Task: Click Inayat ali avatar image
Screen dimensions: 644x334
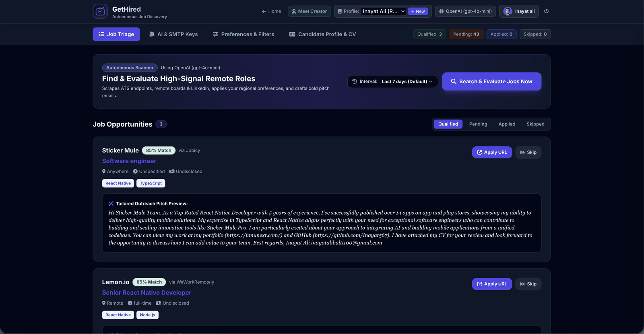Action: pos(508,11)
